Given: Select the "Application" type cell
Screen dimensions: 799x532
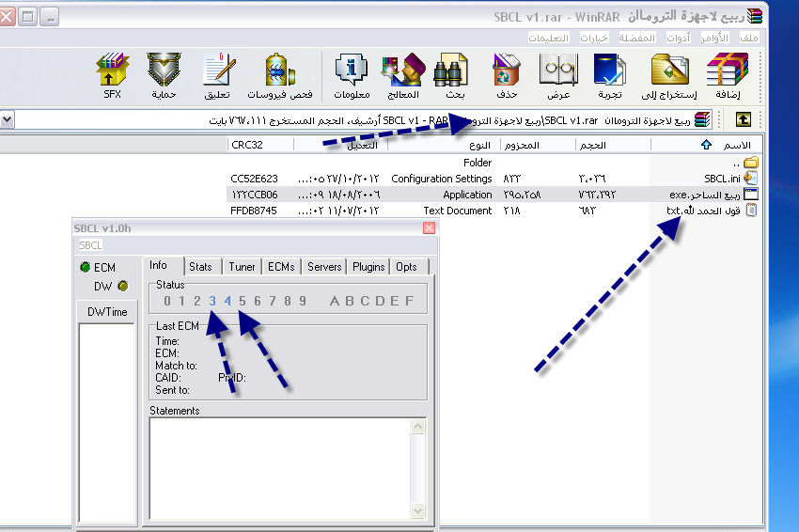Looking at the screenshot, I should (x=467, y=195).
